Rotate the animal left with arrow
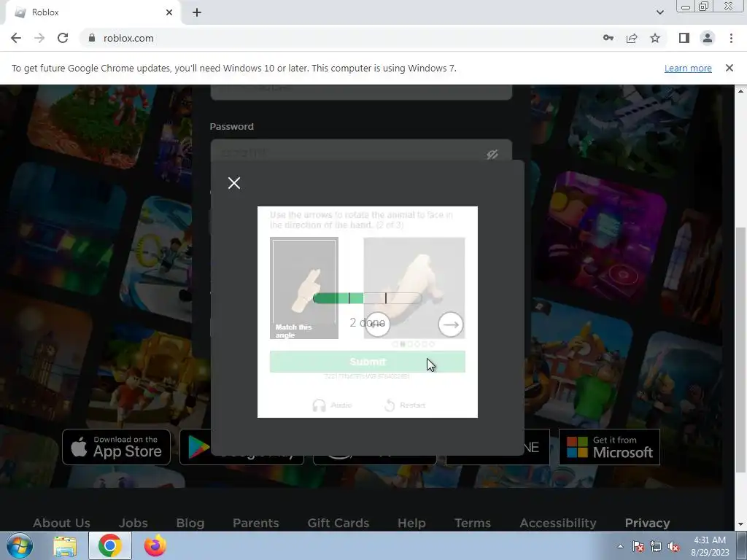The width and height of the screenshot is (747, 560). click(x=377, y=324)
